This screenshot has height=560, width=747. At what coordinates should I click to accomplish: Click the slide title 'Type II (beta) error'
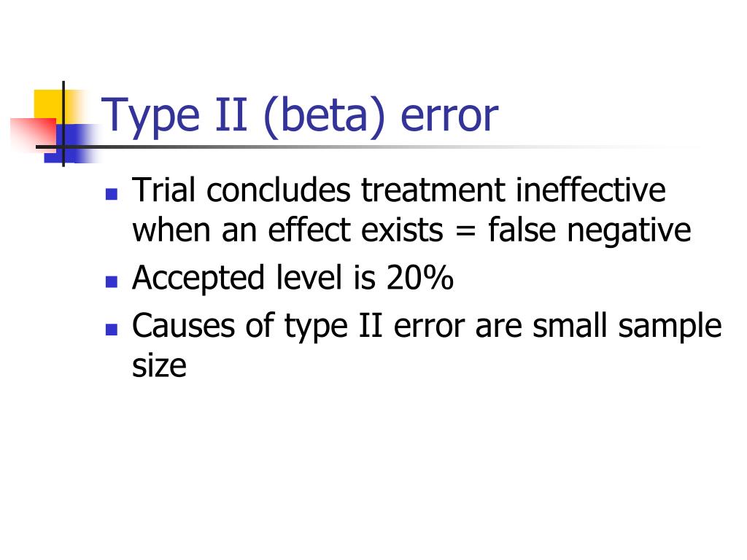[x=300, y=117]
